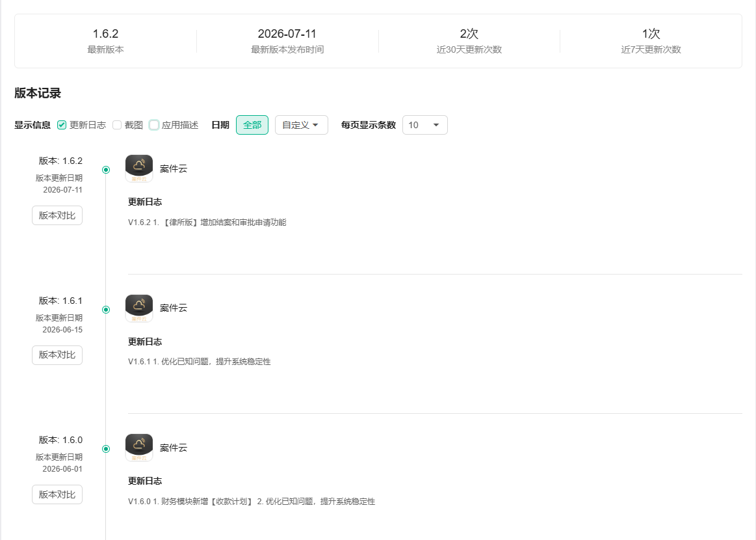Click 版本对比 for version 1.6.1
This screenshot has height=540, width=756.
[57, 355]
